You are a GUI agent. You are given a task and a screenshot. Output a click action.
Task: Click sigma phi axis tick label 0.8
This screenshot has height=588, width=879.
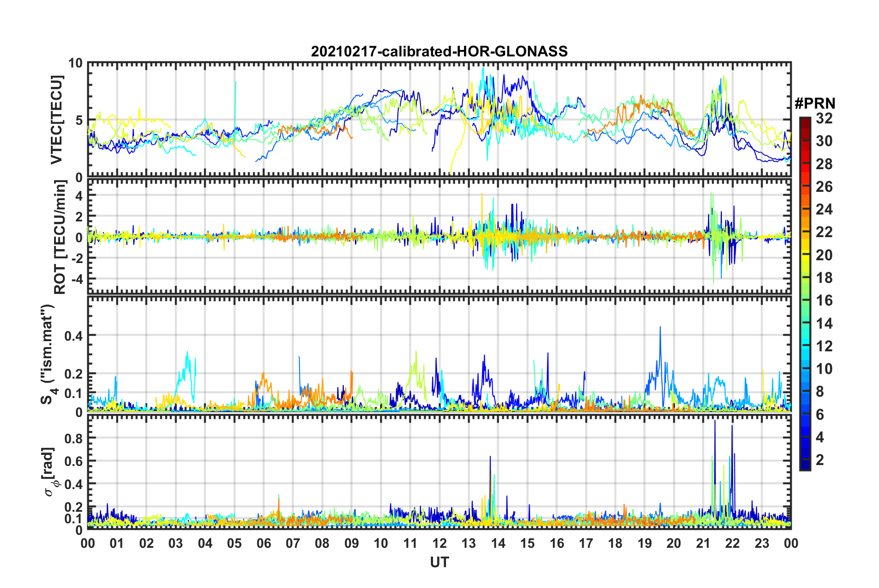73,438
